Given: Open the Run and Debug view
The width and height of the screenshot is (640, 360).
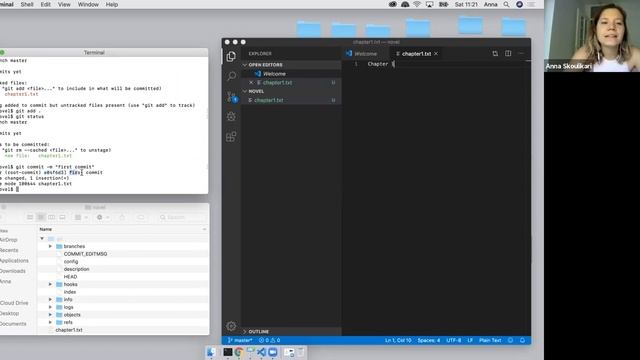Looking at the screenshot, I should [x=231, y=116].
